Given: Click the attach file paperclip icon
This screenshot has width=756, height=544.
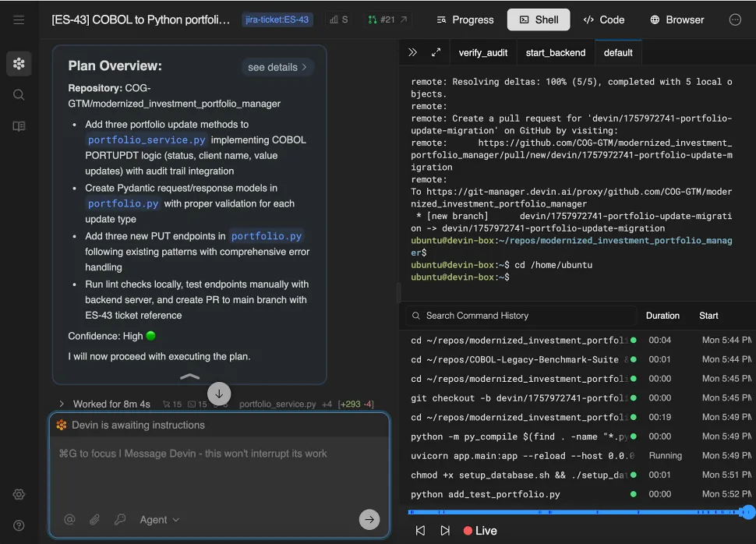Looking at the screenshot, I should click(x=94, y=519).
